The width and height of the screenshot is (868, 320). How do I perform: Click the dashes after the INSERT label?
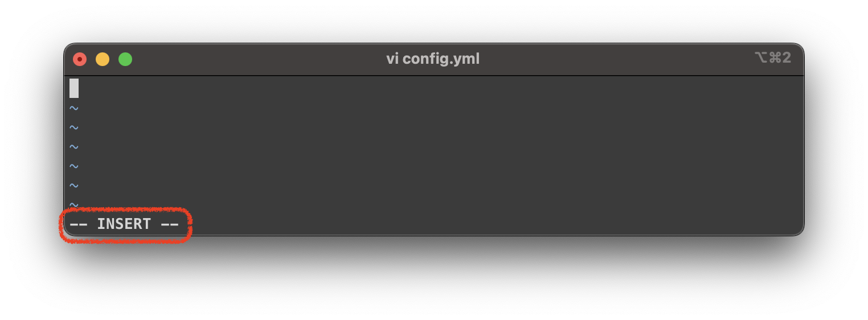point(170,224)
